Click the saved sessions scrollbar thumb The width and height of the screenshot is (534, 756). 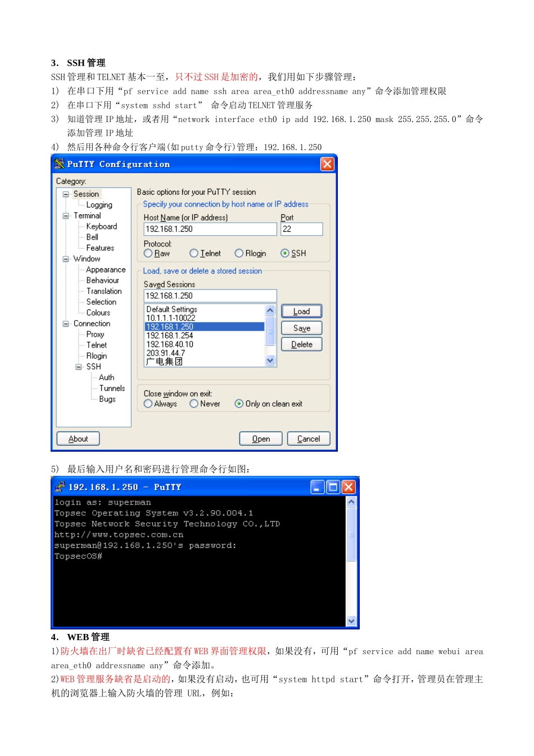pos(270,331)
